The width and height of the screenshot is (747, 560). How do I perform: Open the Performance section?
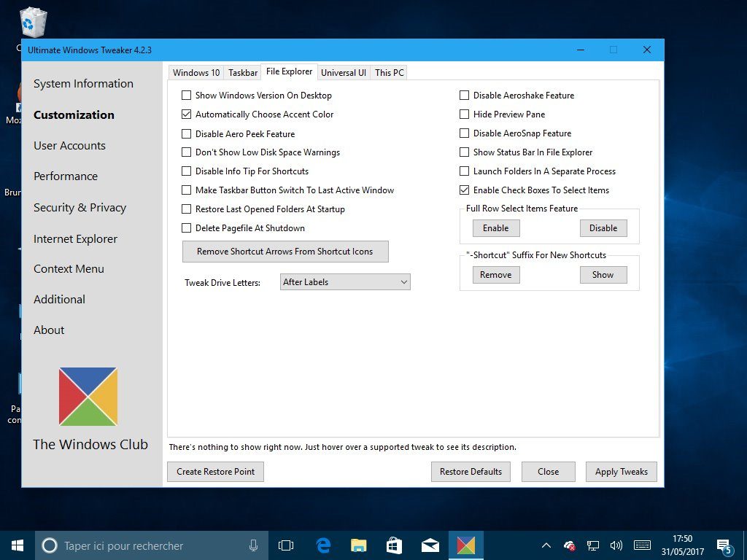coord(66,176)
